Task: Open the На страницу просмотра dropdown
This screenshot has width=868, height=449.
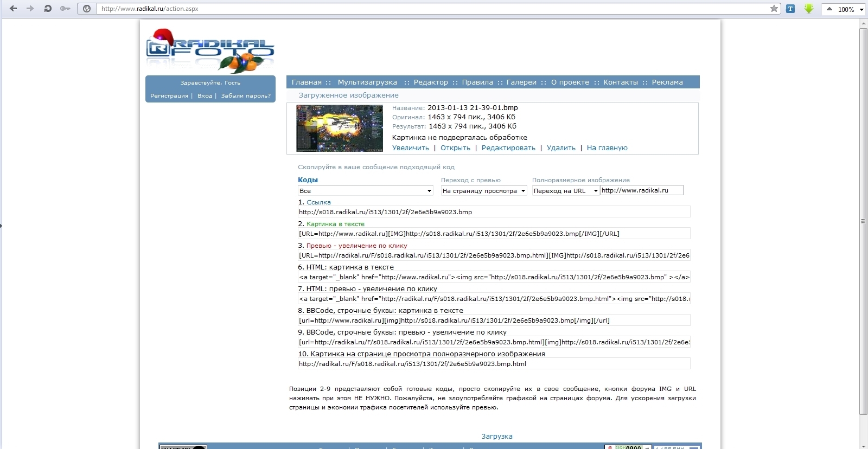Action: coord(483,191)
